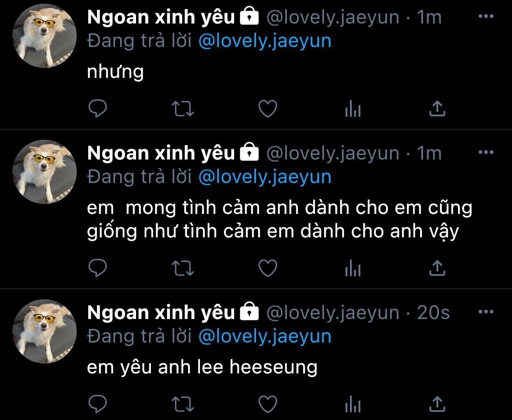This screenshot has width=512, height=420.
Task: Like the "em yêu anh lee heeseung" tweet
Action: click(x=268, y=404)
